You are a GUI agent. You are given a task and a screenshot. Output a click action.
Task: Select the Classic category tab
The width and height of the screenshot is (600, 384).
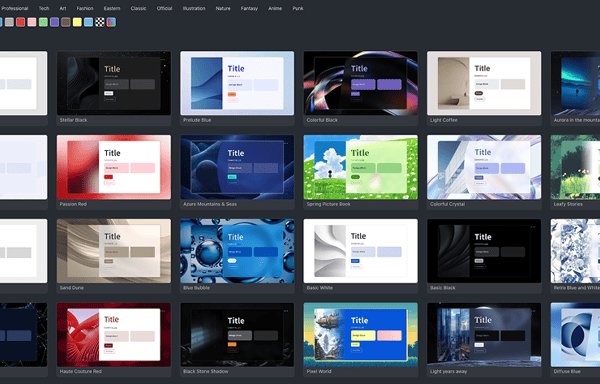click(138, 8)
